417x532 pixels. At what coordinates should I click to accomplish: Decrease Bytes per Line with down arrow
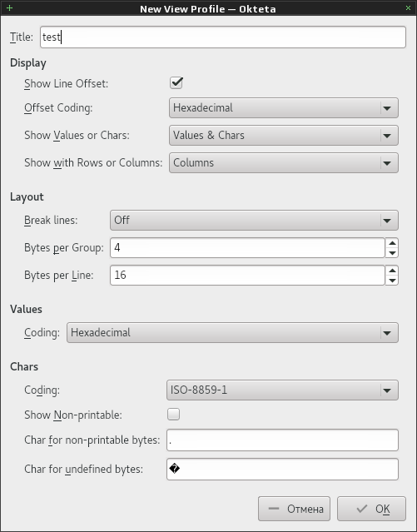(392, 281)
